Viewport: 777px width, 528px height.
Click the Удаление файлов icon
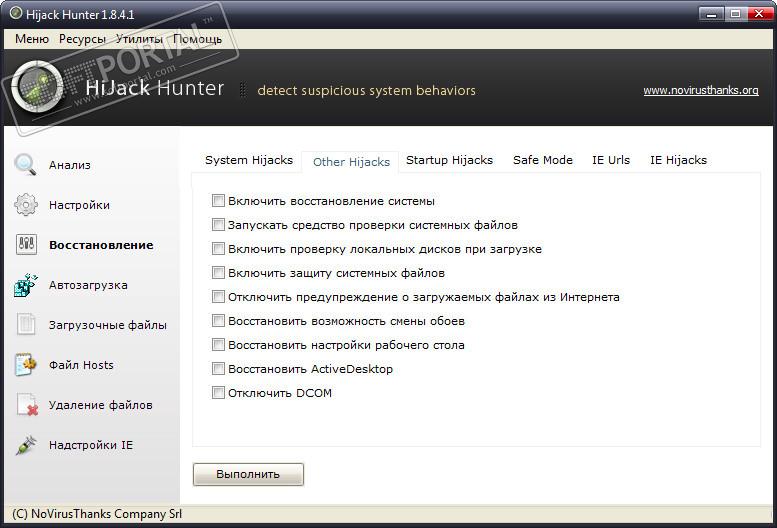(27, 405)
